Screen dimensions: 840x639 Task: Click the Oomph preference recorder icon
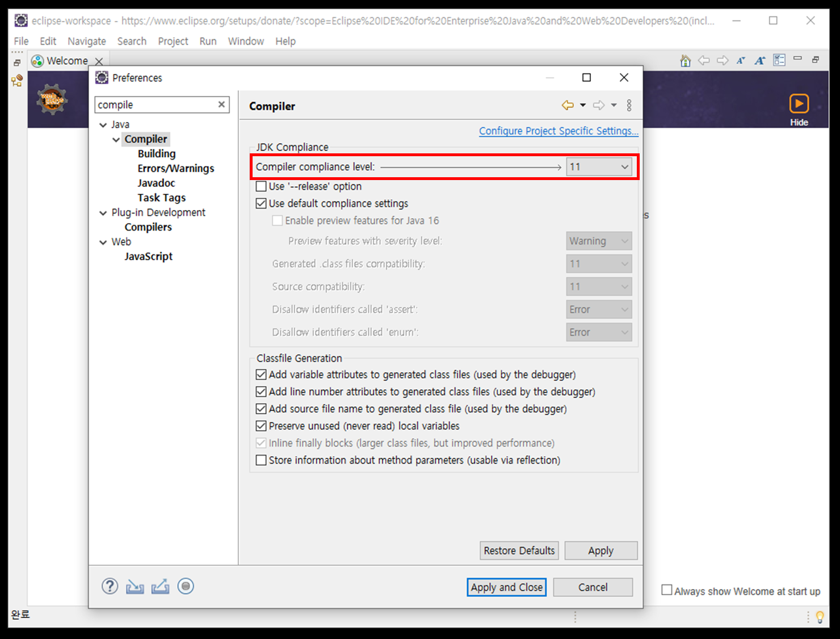[186, 586]
